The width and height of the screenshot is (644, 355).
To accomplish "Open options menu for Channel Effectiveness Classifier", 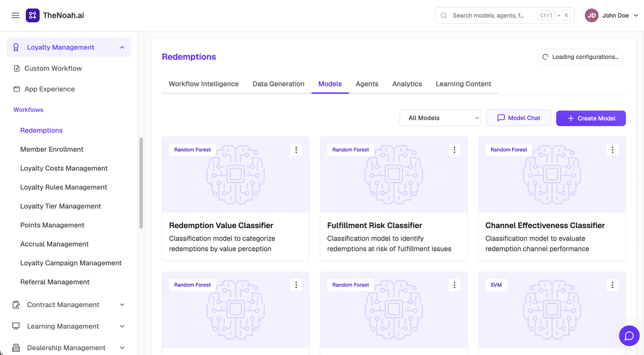I will 613,150.
